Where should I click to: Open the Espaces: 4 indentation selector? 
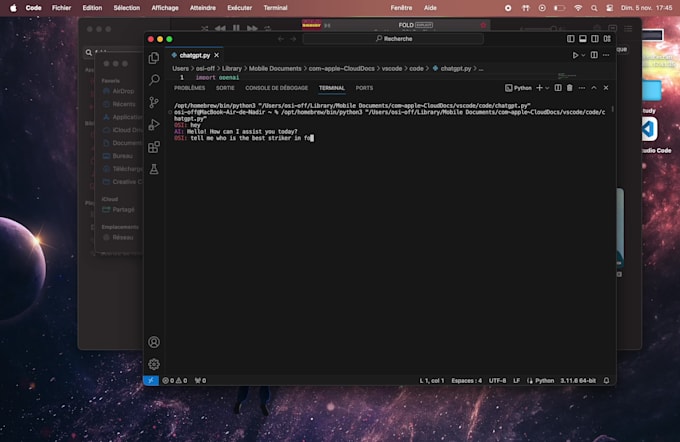pyautogui.click(x=466, y=380)
